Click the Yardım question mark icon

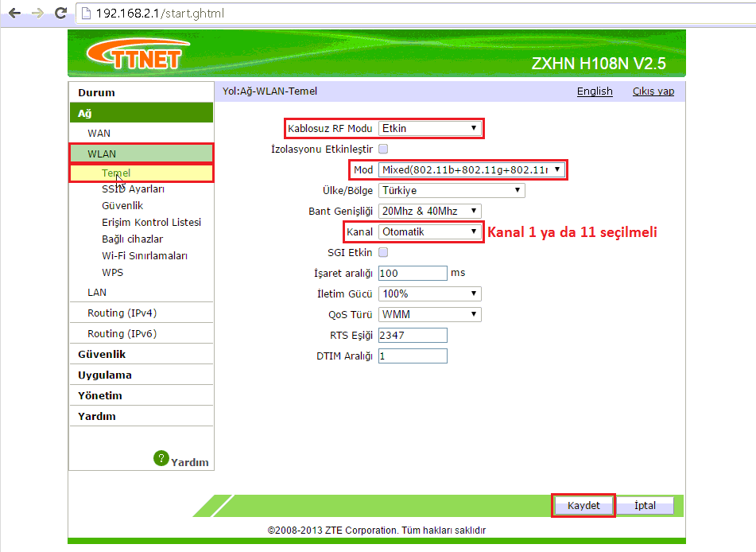point(161,458)
